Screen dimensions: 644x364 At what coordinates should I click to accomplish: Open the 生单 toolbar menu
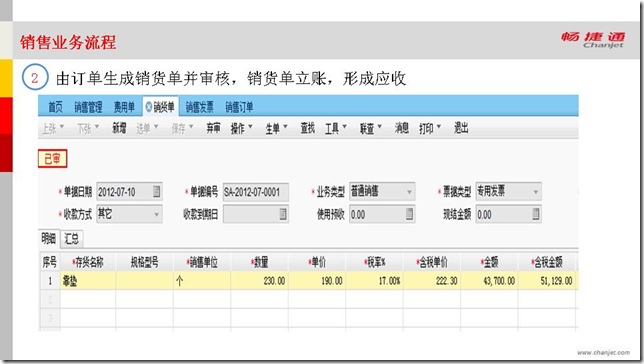click(276, 129)
